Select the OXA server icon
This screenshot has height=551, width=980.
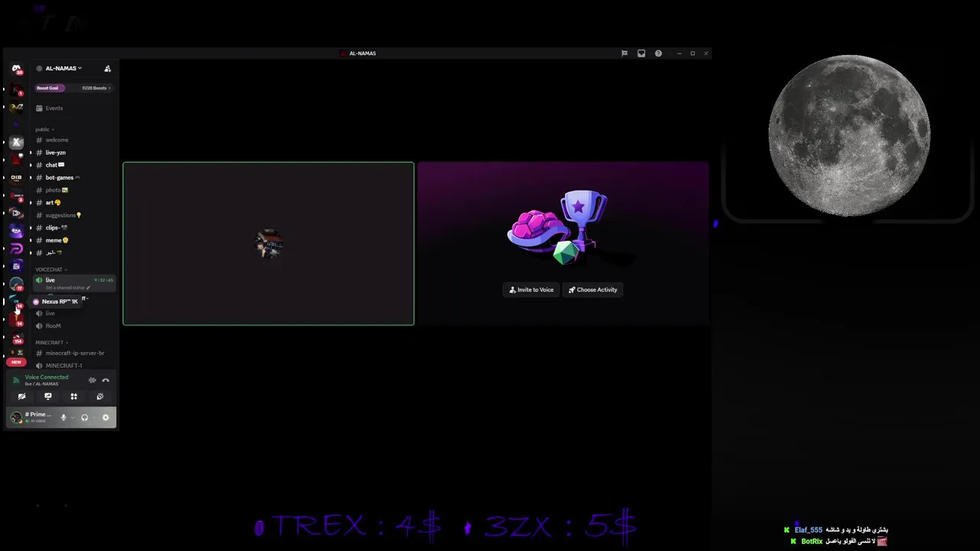tap(16, 230)
